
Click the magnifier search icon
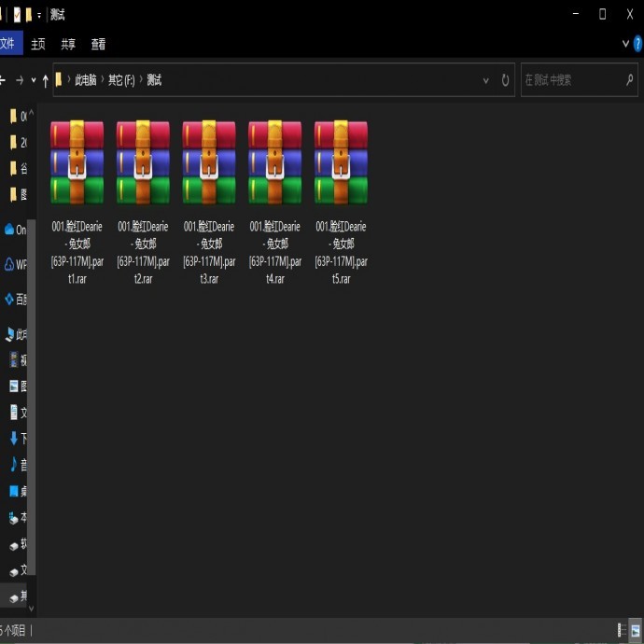pyautogui.click(x=629, y=79)
